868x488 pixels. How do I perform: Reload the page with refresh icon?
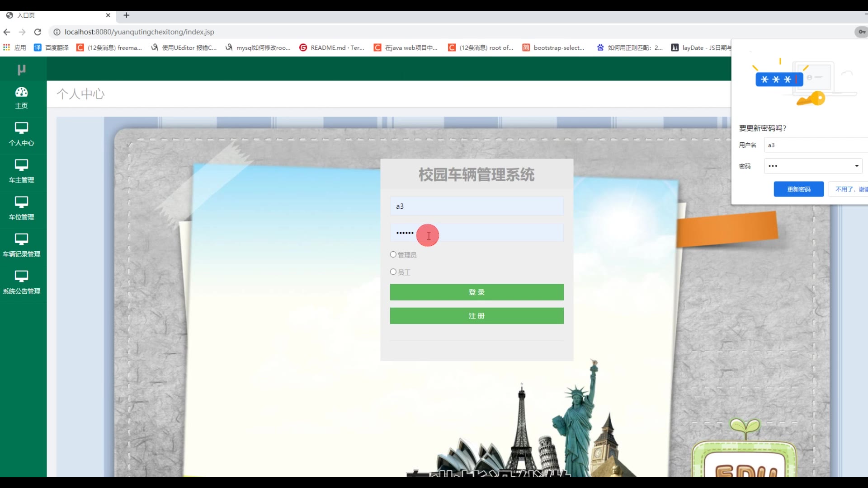38,32
